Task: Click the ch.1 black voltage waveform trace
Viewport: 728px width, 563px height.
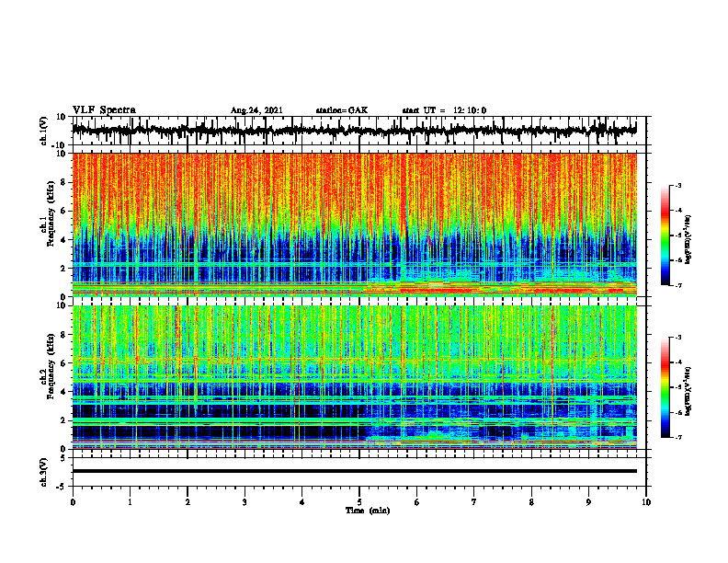Action: tap(354, 131)
